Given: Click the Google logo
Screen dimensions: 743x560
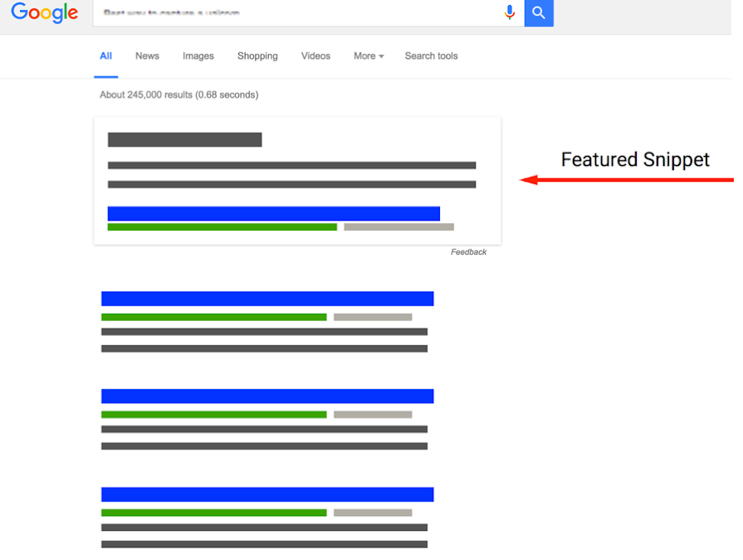Looking at the screenshot, I should [45, 12].
